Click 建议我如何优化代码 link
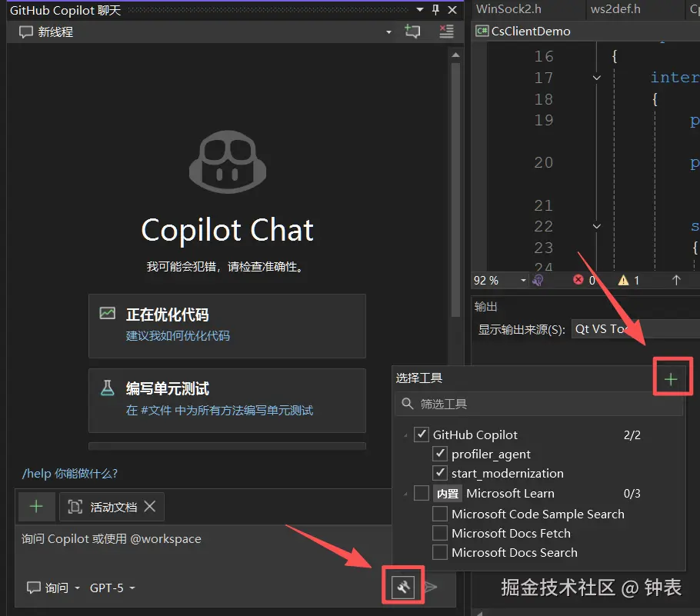The width and height of the screenshot is (700, 616). (x=178, y=335)
